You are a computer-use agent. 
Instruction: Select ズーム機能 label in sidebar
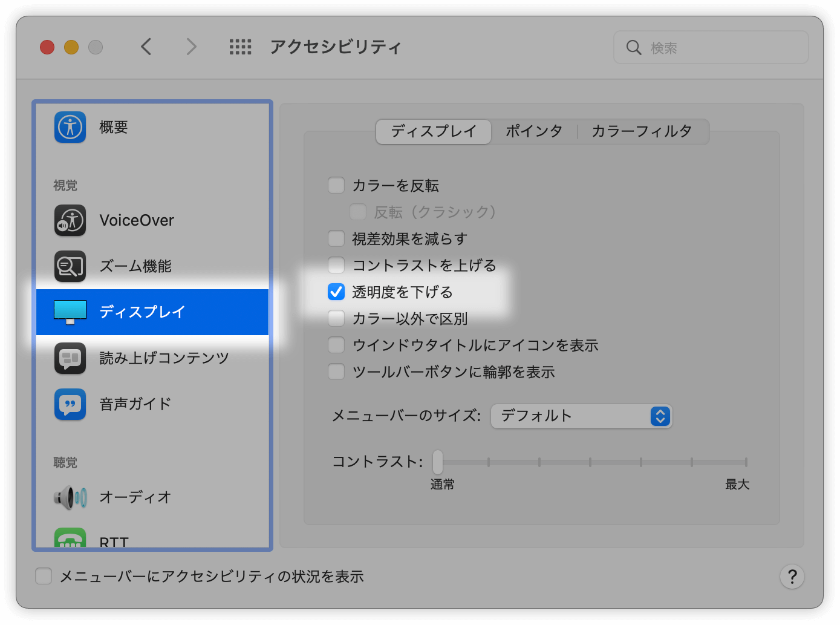135,266
